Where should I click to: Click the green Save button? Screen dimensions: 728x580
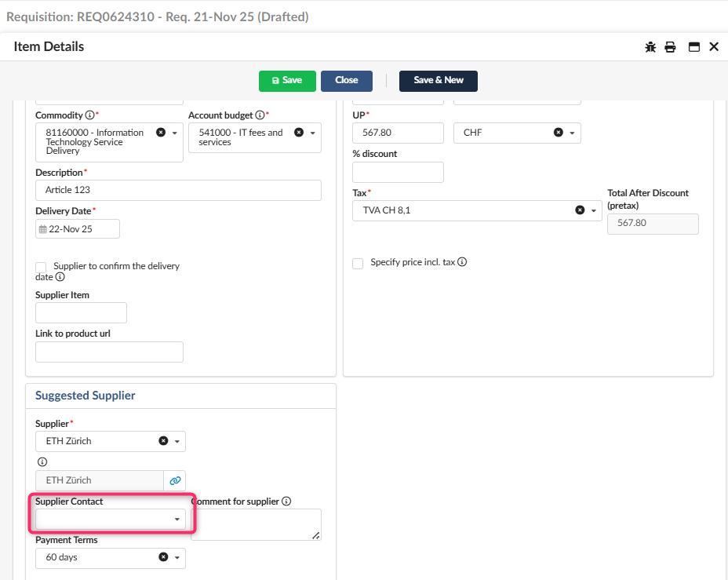click(287, 81)
